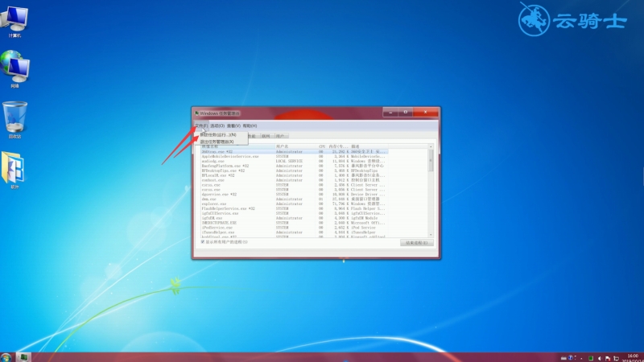Switch to the 用户 tab
This screenshot has height=362, width=644.
coord(280,136)
